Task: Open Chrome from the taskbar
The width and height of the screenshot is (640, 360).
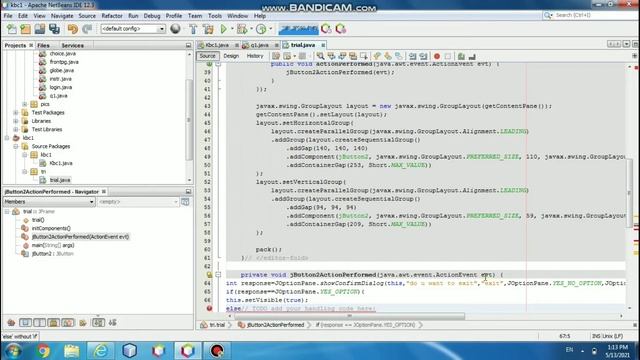Action: (x=43, y=351)
